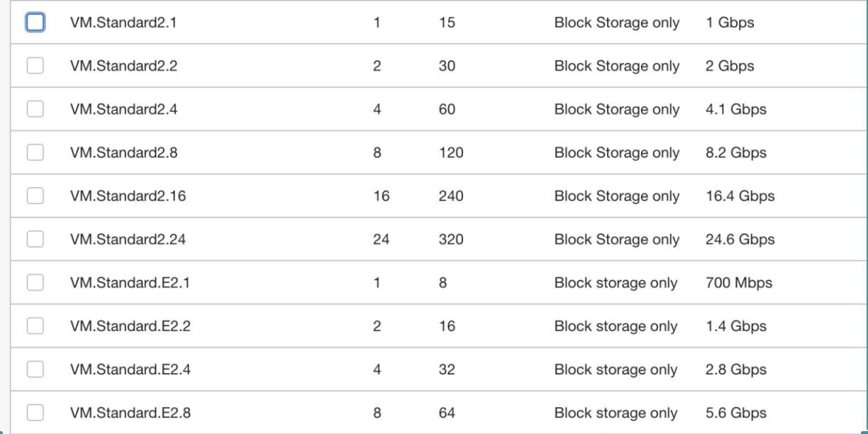Click the 700 Mbps bandwidth value

[x=738, y=283]
